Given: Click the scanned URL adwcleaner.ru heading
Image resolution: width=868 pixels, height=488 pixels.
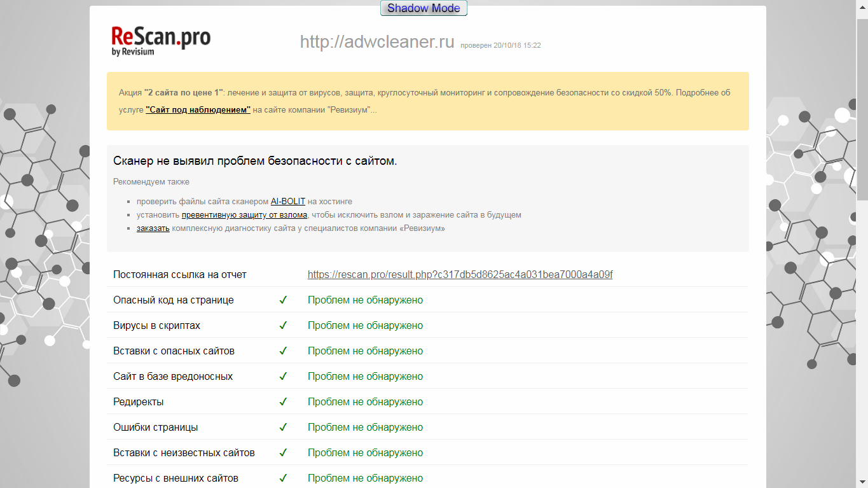Looking at the screenshot, I should click(377, 42).
